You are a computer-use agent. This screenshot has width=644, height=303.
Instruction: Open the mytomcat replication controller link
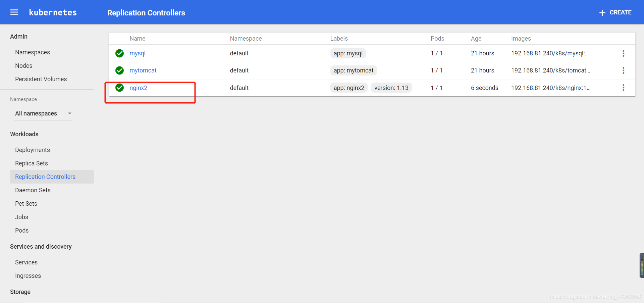click(143, 70)
